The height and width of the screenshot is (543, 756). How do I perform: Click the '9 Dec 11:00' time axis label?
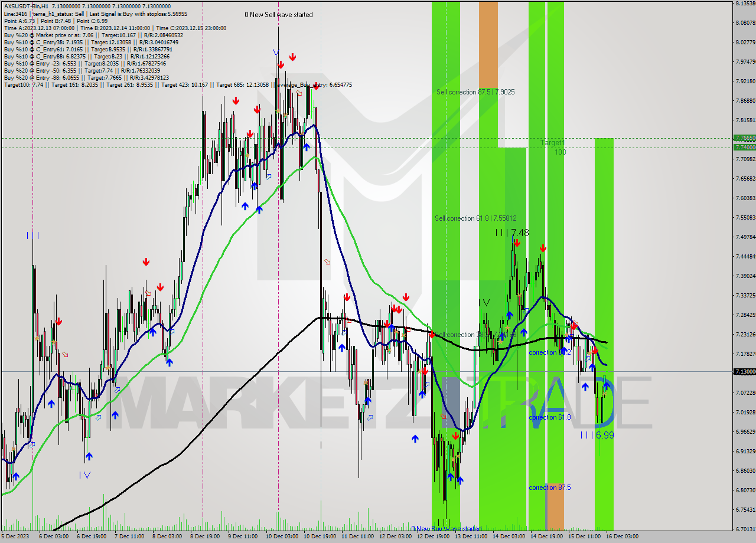(243, 537)
